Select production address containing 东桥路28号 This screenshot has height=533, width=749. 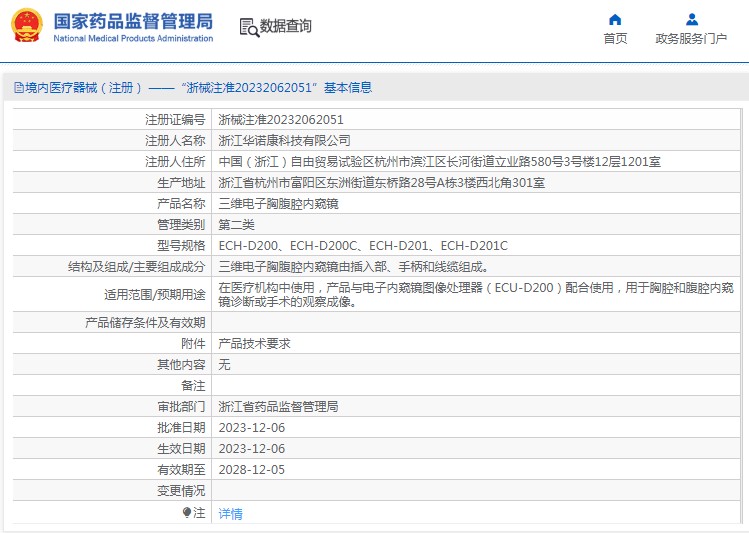[382, 182]
